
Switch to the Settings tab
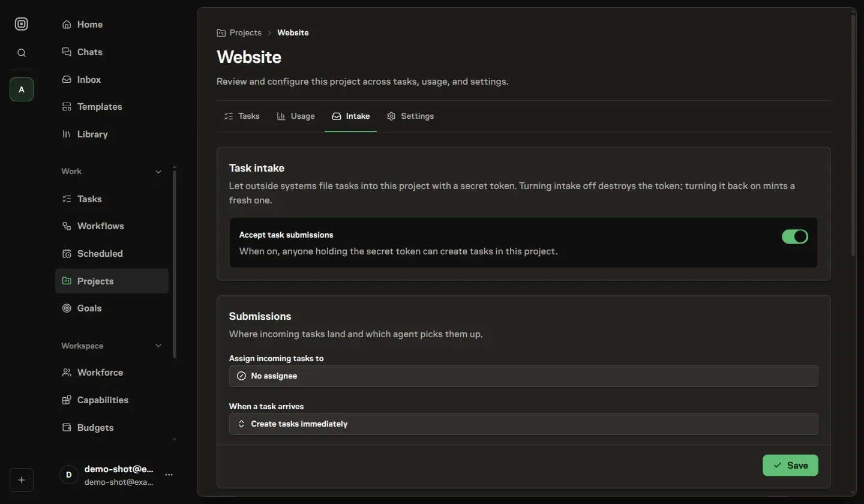point(410,116)
